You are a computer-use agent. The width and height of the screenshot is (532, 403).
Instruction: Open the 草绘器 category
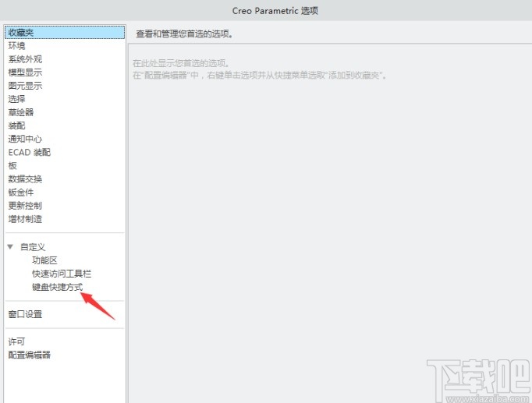(21, 112)
